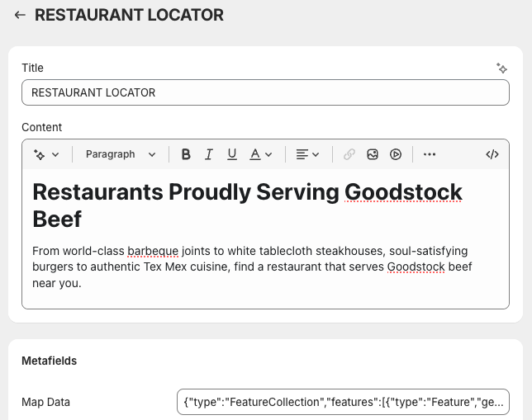Open the more options ellipsis menu

429,154
